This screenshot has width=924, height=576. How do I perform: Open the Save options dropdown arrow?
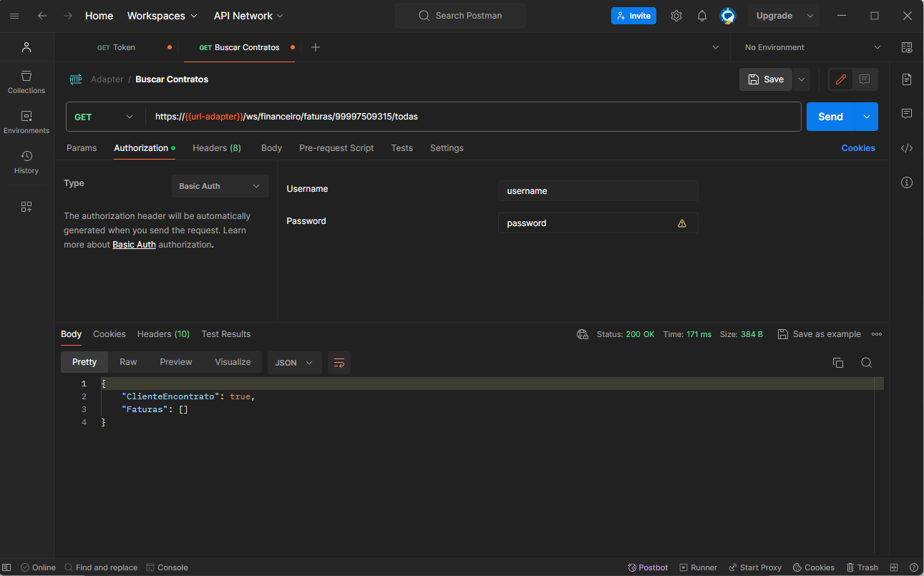pyautogui.click(x=801, y=79)
